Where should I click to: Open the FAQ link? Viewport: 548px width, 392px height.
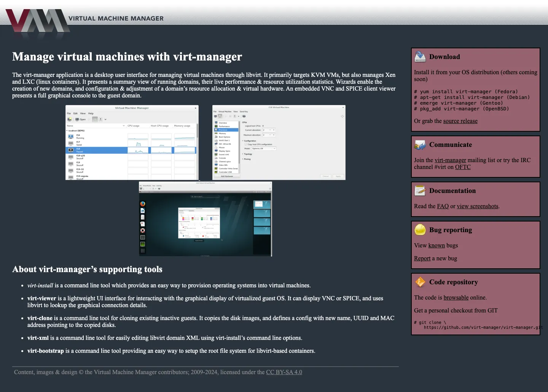[443, 206]
